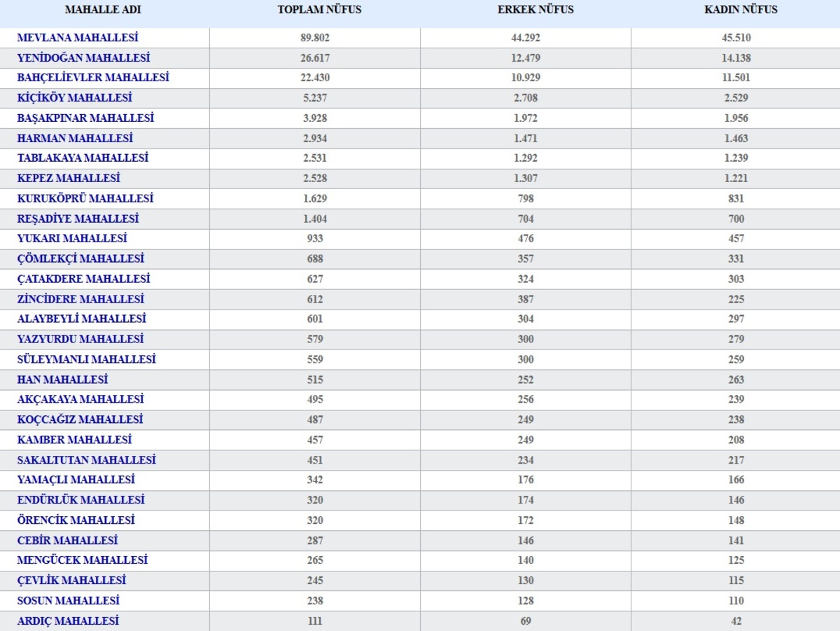This screenshot has height=631, width=840.
Task: Select the SAKALTUTAN MAHALLESİ link
Action: pos(86,460)
